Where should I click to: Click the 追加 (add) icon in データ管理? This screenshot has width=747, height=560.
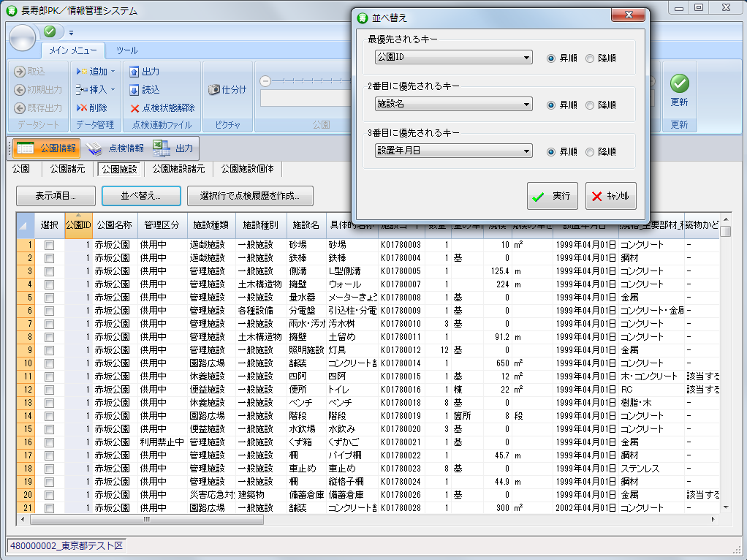[82, 72]
